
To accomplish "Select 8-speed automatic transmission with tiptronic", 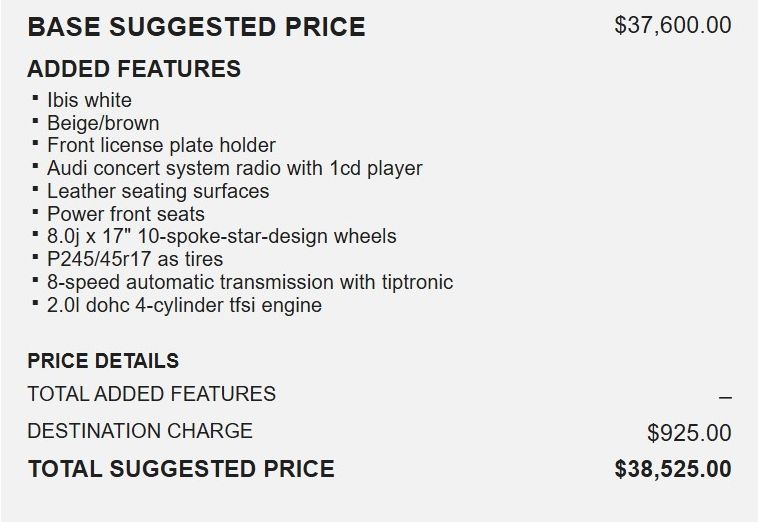I will (x=249, y=282).
